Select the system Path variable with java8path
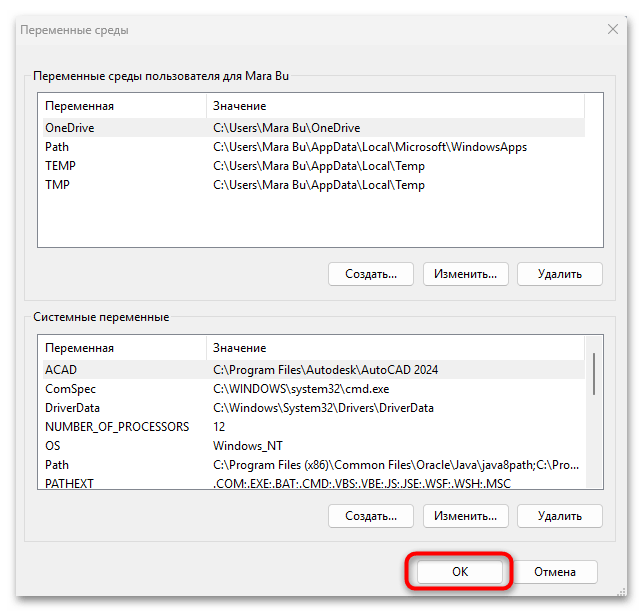This screenshot has height=612, width=643. click(314, 465)
